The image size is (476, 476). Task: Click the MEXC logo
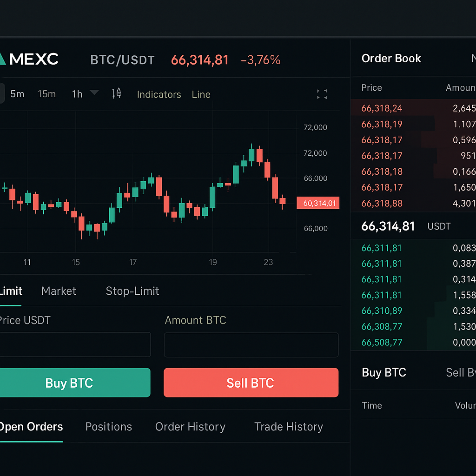[x=30, y=59]
